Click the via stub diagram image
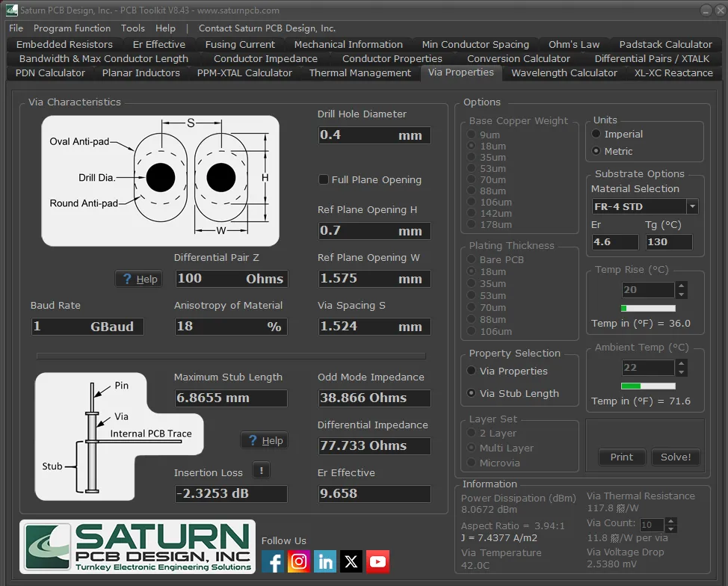Screen dimensions: 728x586 [x=118, y=437]
